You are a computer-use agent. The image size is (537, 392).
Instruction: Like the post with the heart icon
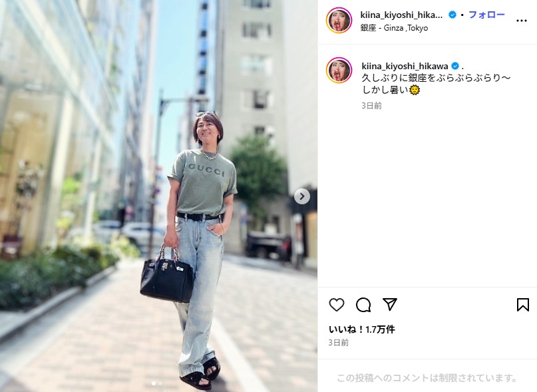(336, 305)
